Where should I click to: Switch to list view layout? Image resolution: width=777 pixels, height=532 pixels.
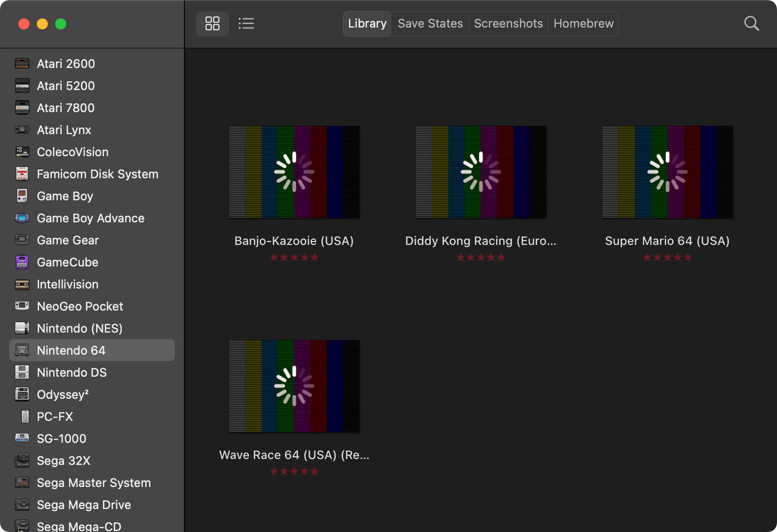point(246,23)
